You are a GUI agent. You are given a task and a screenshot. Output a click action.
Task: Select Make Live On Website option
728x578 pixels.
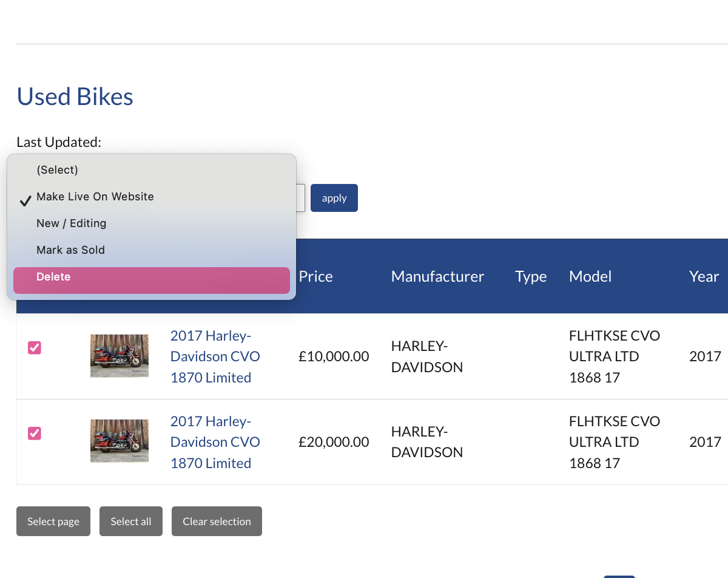coord(95,197)
